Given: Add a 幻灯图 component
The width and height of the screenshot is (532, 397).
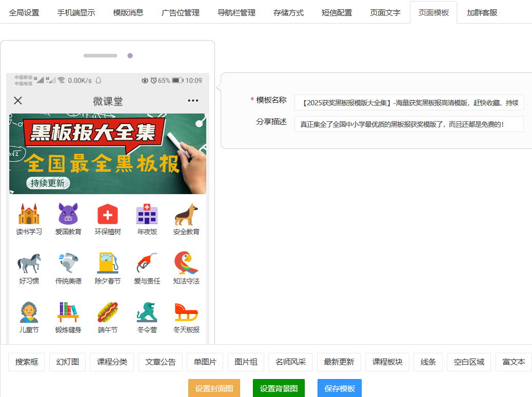Looking at the screenshot, I should pyautogui.click(x=67, y=362).
